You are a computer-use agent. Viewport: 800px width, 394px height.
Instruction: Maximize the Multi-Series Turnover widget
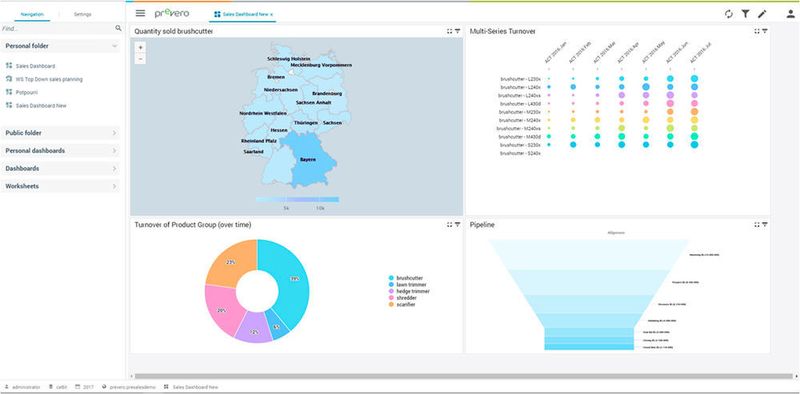757,31
